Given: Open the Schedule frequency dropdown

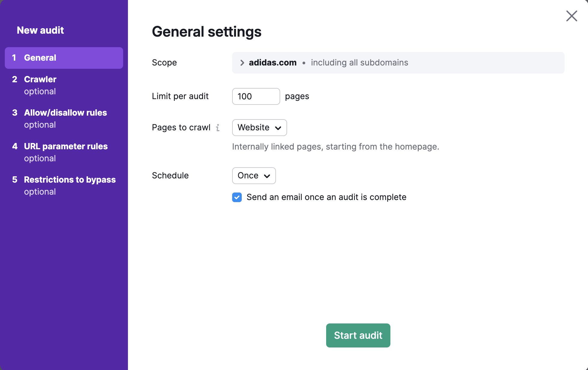Looking at the screenshot, I should (254, 176).
